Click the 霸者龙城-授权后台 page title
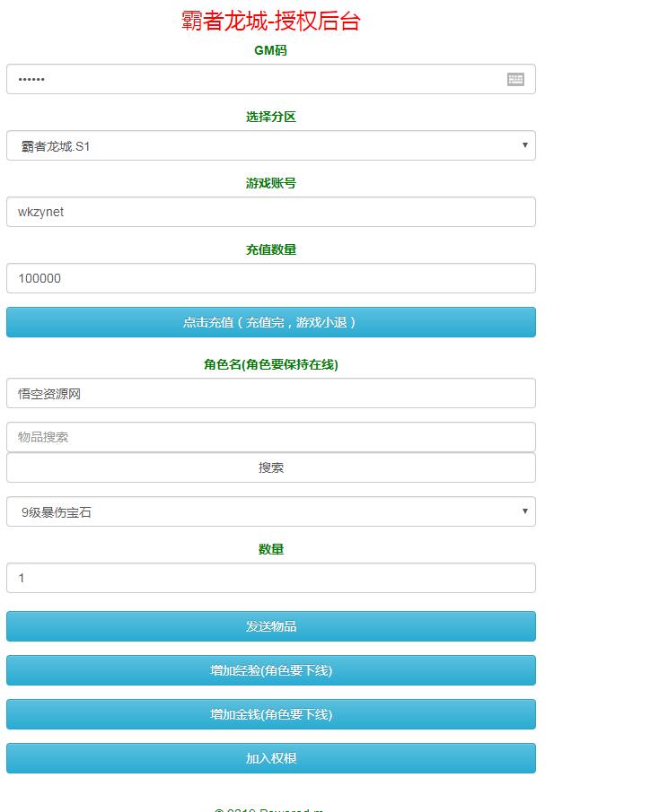The width and height of the screenshot is (659, 812). [270, 22]
